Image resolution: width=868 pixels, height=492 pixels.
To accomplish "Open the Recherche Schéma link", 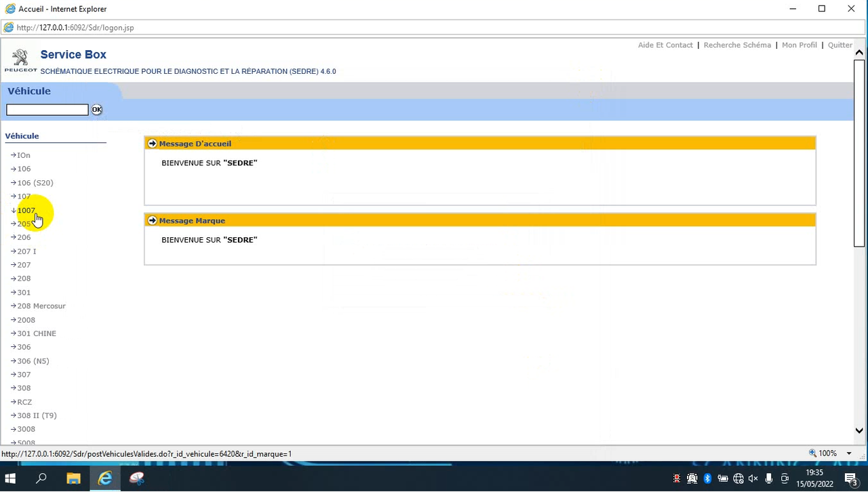I will (x=737, y=45).
